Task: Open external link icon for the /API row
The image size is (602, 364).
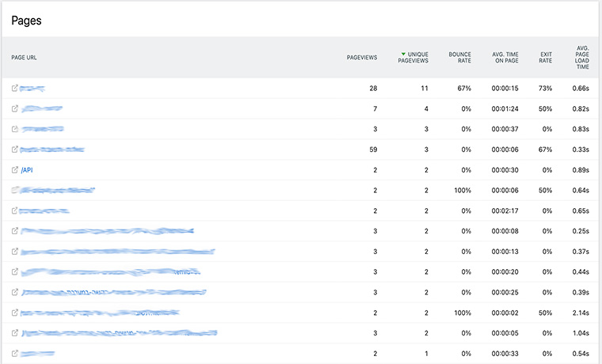Action: pyautogui.click(x=15, y=170)
